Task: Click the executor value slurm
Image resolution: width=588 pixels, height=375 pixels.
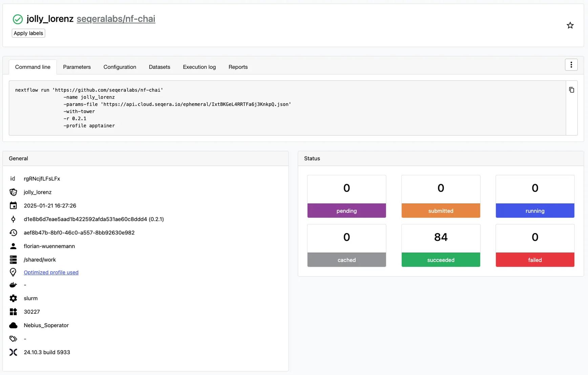Action: 30,299
